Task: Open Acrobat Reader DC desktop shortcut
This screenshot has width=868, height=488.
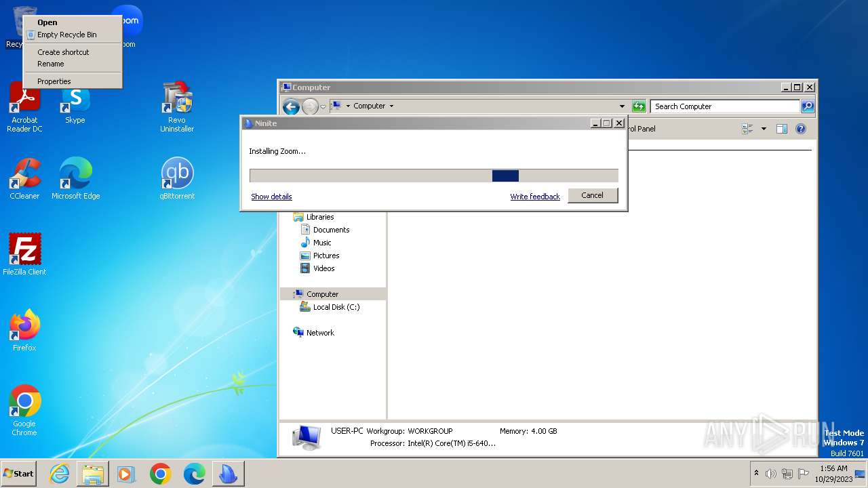Action: 24,107
